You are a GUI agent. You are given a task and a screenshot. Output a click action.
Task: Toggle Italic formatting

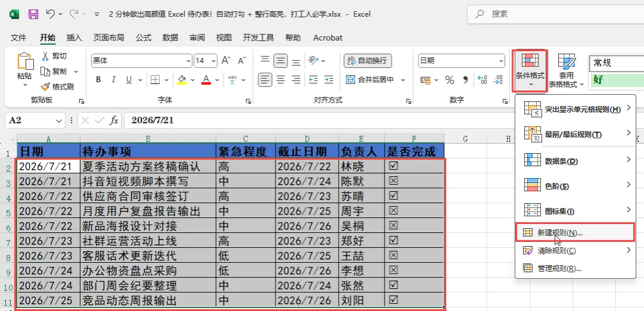pos(114,80)
